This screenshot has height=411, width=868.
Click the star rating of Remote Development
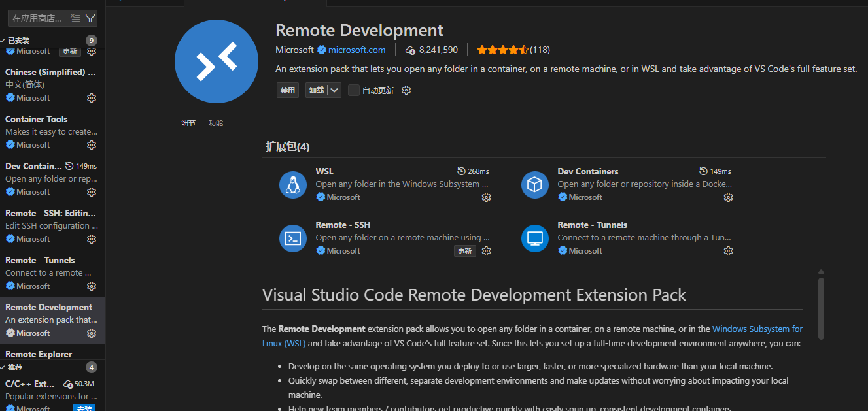pos(502,50)
